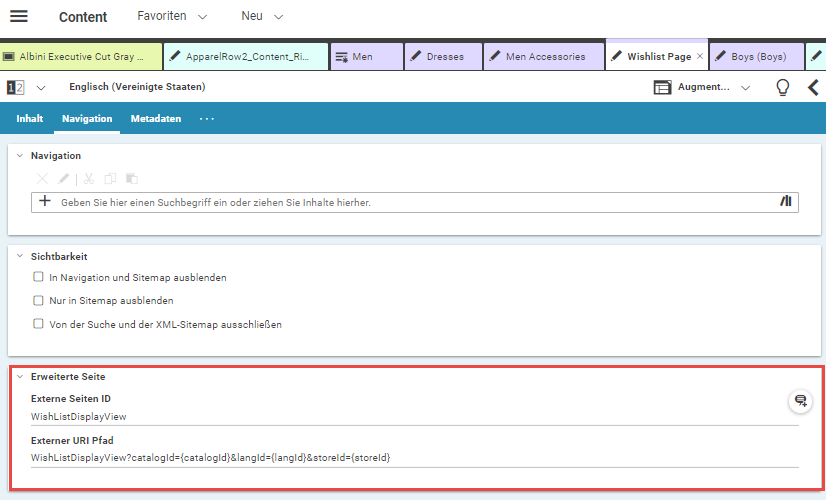Open the Men Accessories document tab
The image size is (826, 500).
(544, 57)
